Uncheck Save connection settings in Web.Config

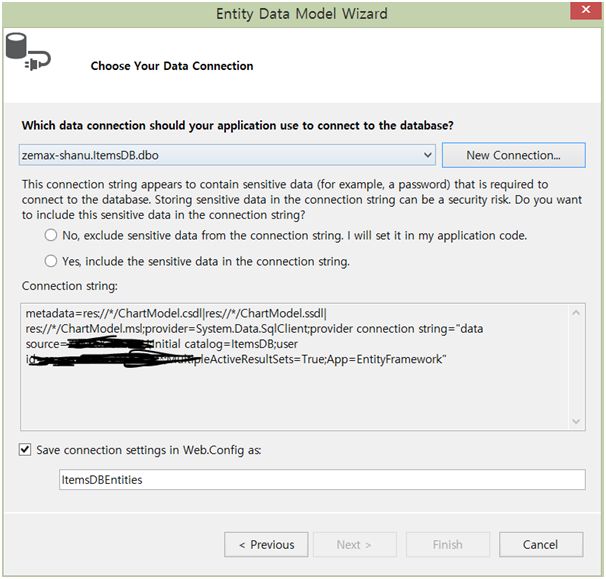point(25,450)
